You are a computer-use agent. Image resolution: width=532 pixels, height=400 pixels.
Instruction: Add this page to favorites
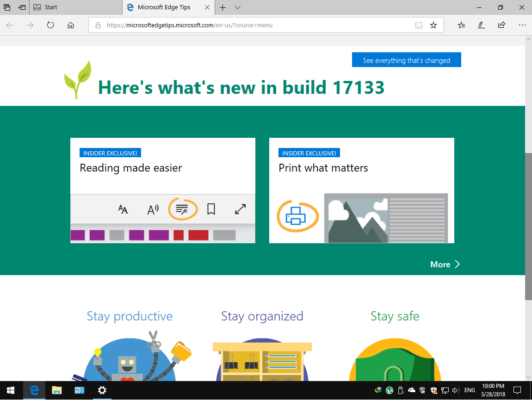click(x=433, y=25)
